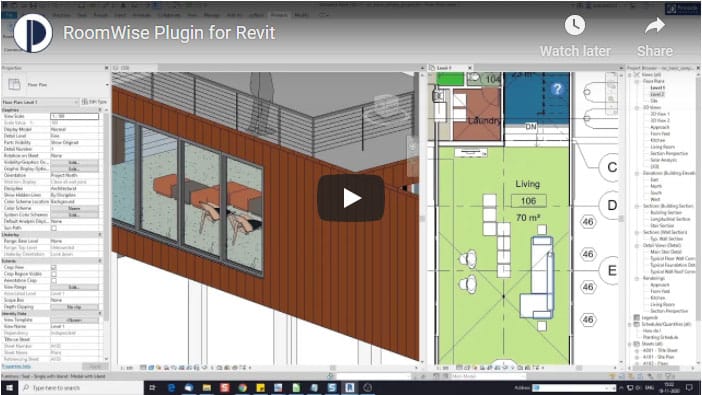702x395 pixels.
Task: Play the RoomWise Plugin video
Action: click(x=351, y=198)
